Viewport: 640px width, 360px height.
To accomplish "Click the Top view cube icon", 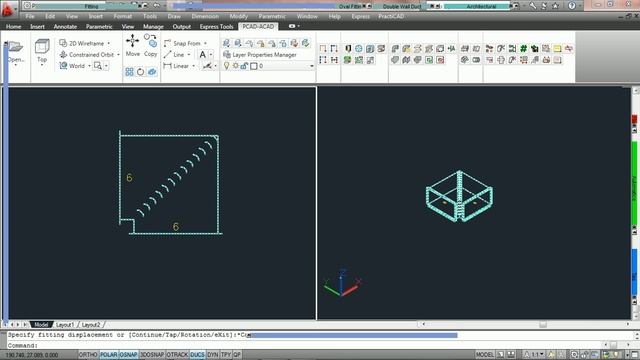I will pos(42,47).
